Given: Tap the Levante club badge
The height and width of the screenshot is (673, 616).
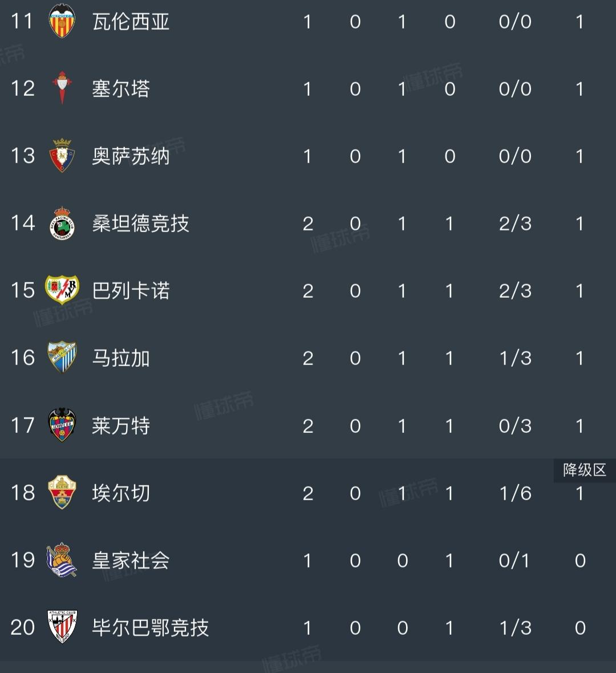Looking at the screenshot, I should [x=62, y=425].
